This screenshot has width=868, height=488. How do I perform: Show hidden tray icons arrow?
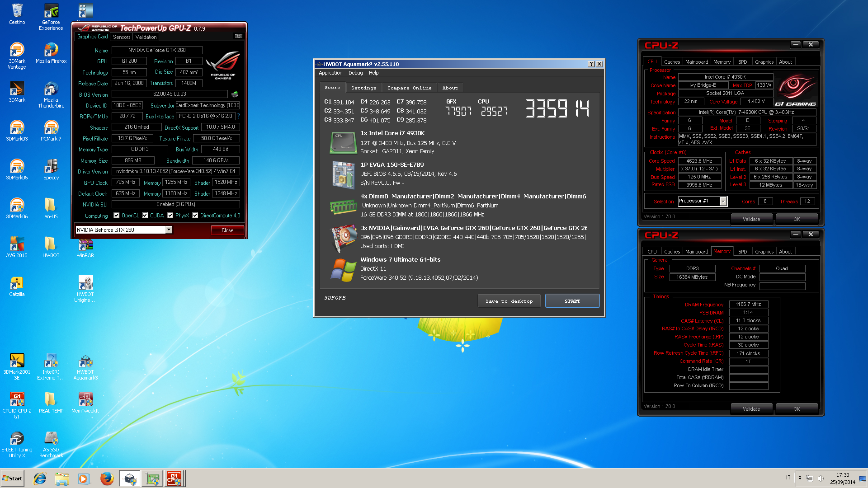[x=800, y=478]
